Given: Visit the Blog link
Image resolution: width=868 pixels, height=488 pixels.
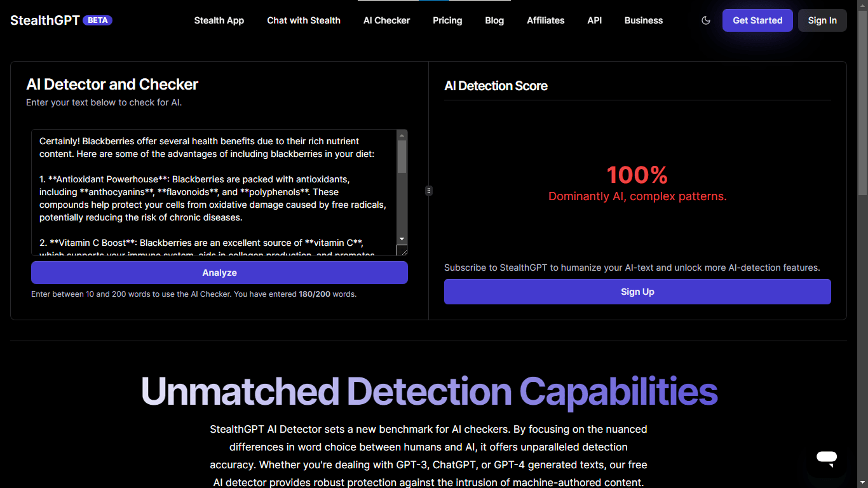Looking at the screenshot, I should [x=494, y=20].
